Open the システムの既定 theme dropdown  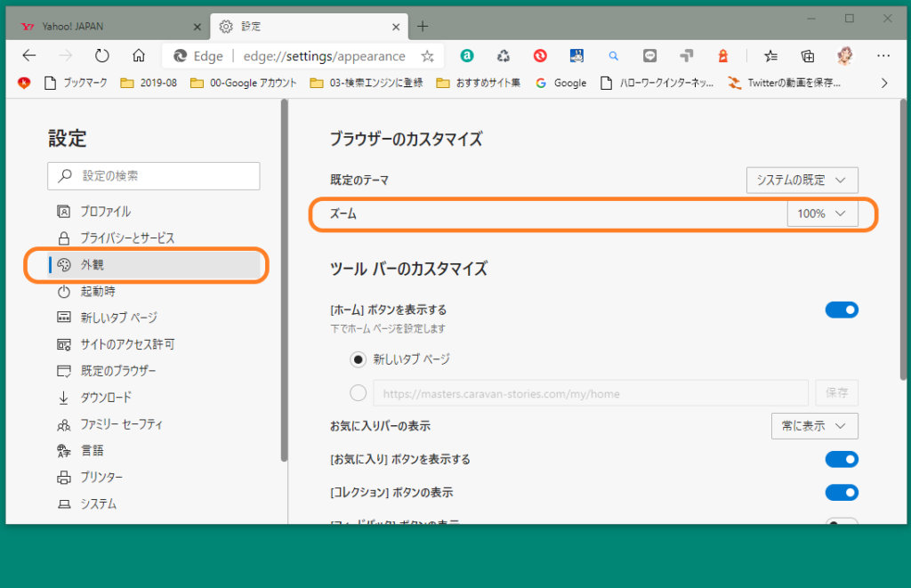[x=802, y=180]
